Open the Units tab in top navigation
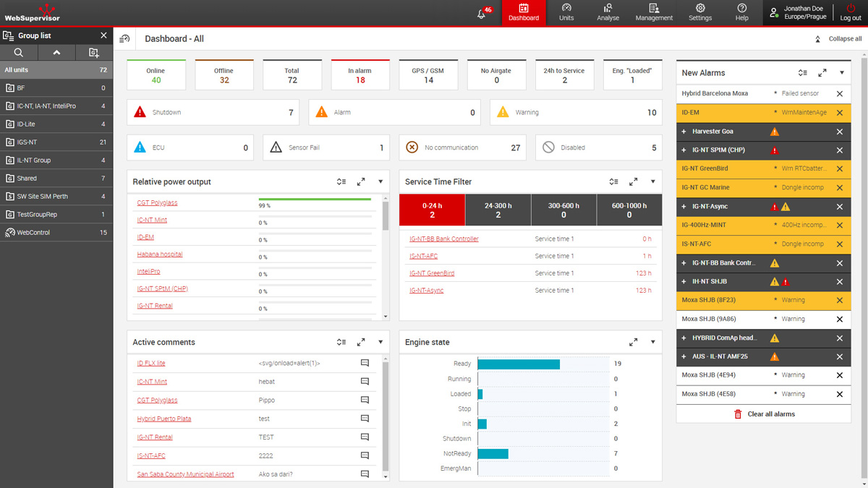Viewport: 868px width, 488px height. coord(566,13)
